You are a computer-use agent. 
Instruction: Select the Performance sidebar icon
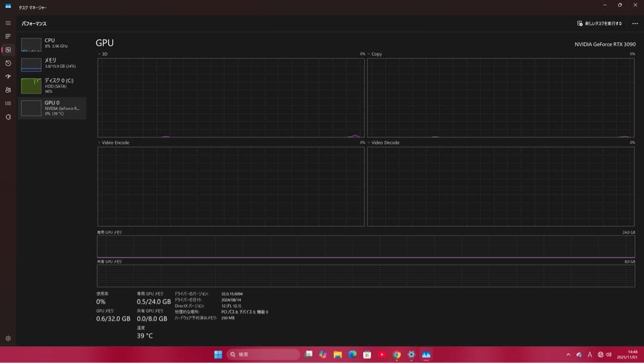(x=8, y=50)
